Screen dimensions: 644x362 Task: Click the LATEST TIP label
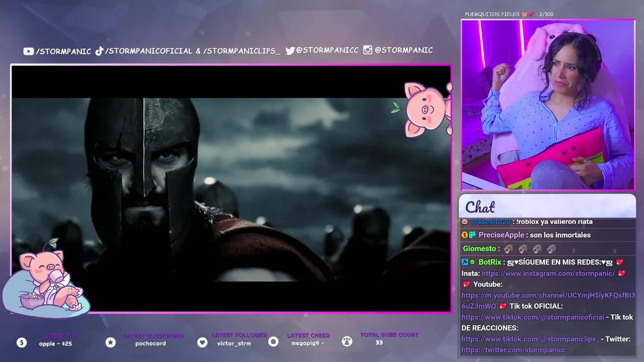[59, 336]
